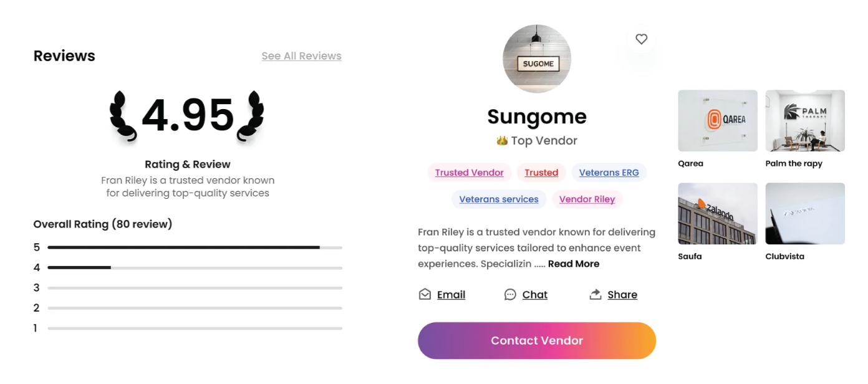Open the Clubvista thumbnail
This screenshot has width=868, height=384.
pyautogui.click(x=805, y=213)
